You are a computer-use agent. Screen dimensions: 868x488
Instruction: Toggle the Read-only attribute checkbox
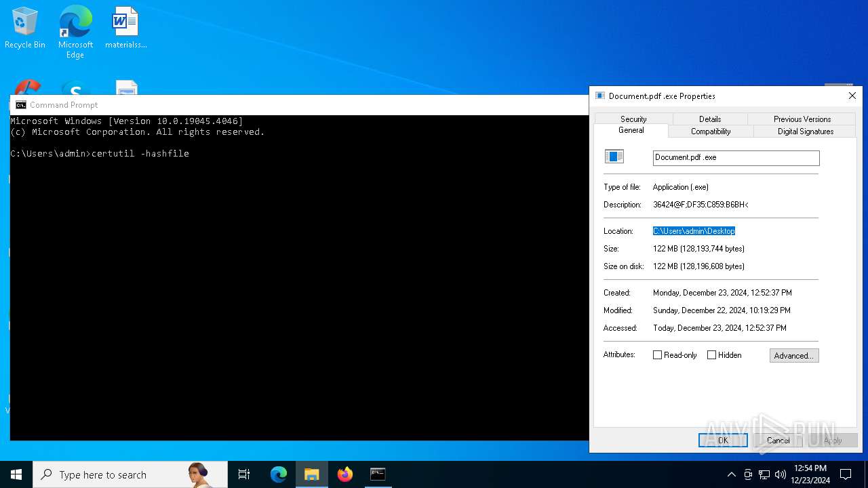[x=657, y=355]
